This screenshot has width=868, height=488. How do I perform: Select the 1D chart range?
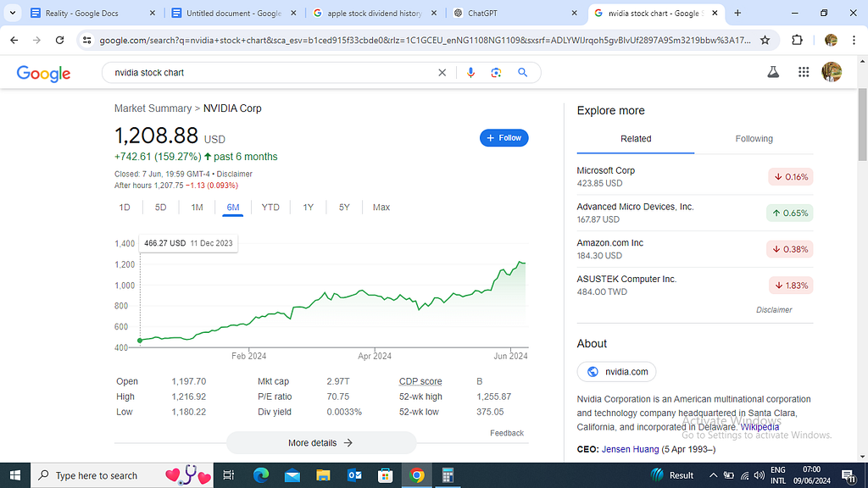pyautogui.click(x=125, y=208)
